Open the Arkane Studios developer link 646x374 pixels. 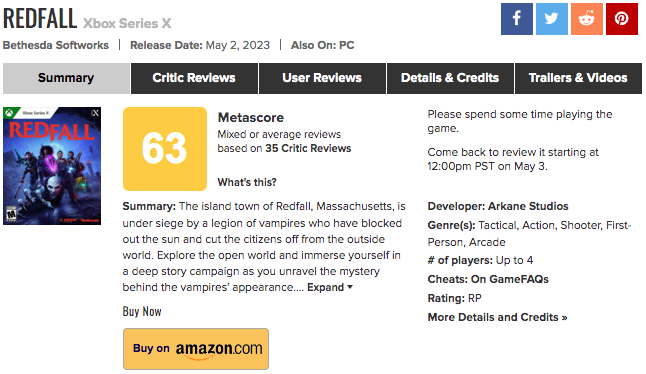(x=528, y=206)
